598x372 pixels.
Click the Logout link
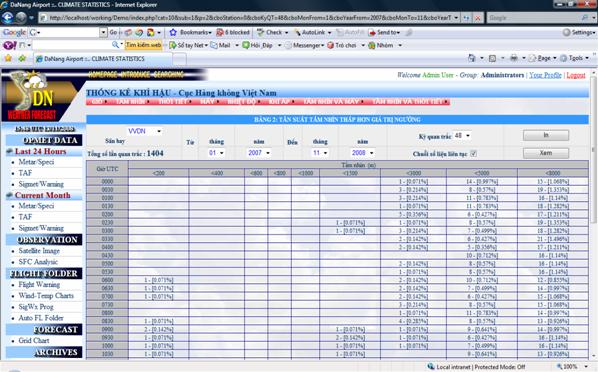point(575,75)
